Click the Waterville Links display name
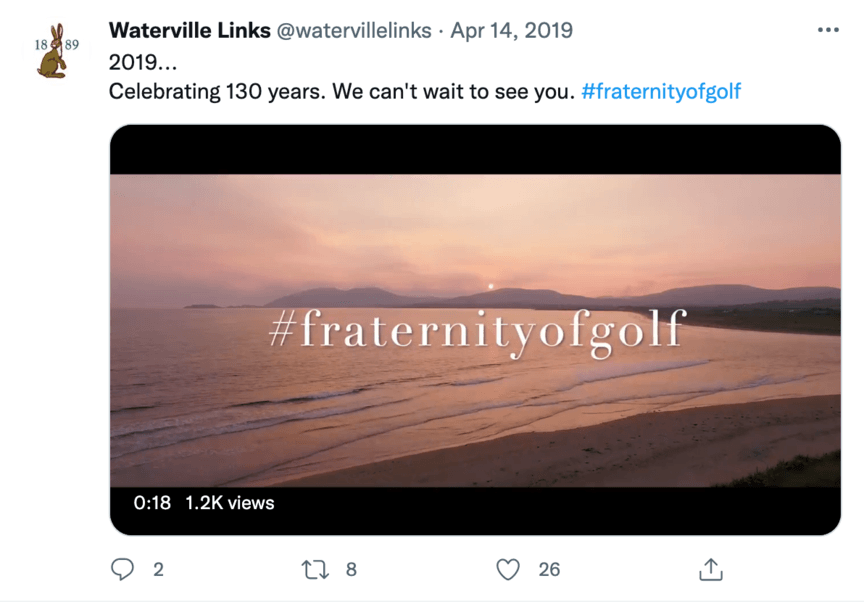This screenshot has width=864, height=602. click(190, 30)
